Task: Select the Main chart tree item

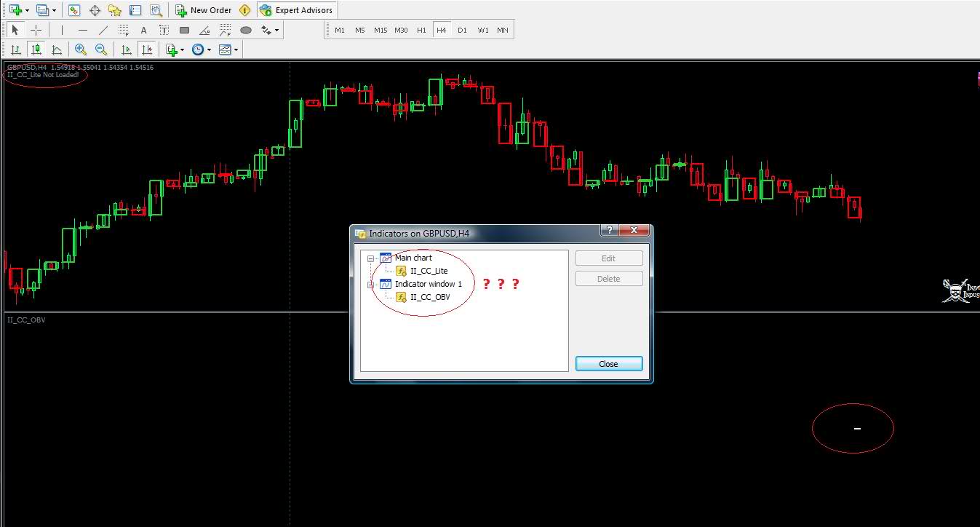Action: pos(413,258)
